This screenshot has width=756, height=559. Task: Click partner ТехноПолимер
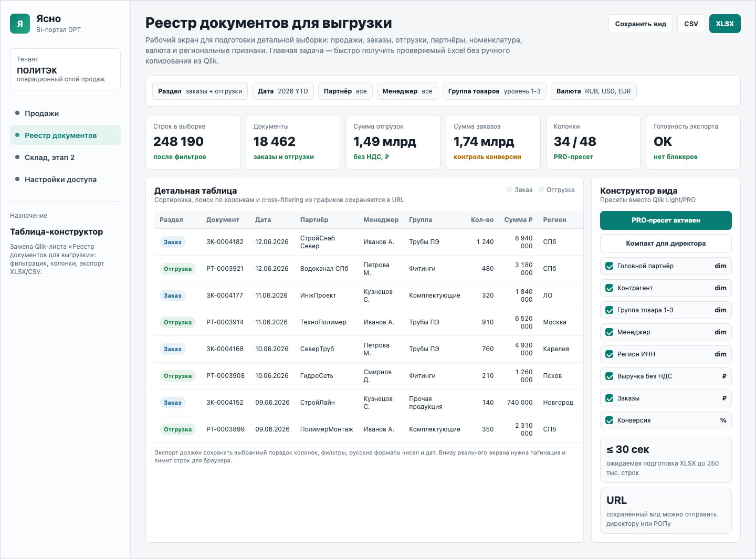(x=323, y=322)
